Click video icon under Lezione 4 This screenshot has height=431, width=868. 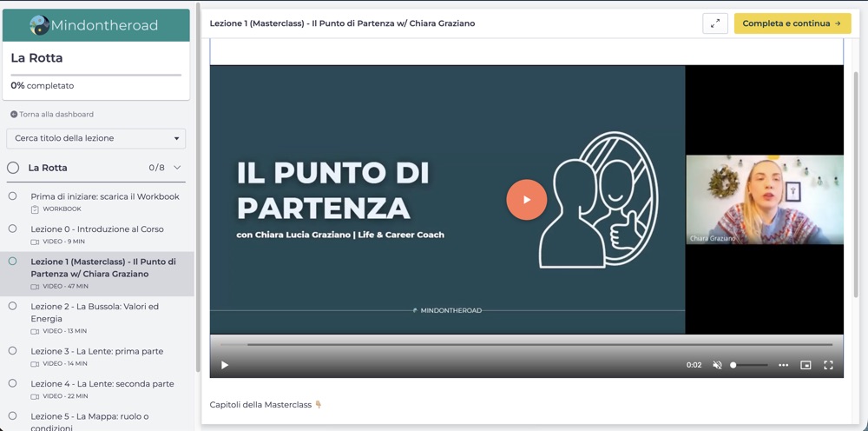35,396
